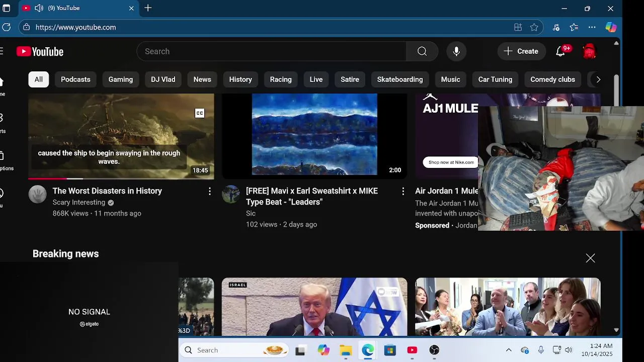Open the Scary Interesting channel name
644x362 pixels.
tap(79, 203)
